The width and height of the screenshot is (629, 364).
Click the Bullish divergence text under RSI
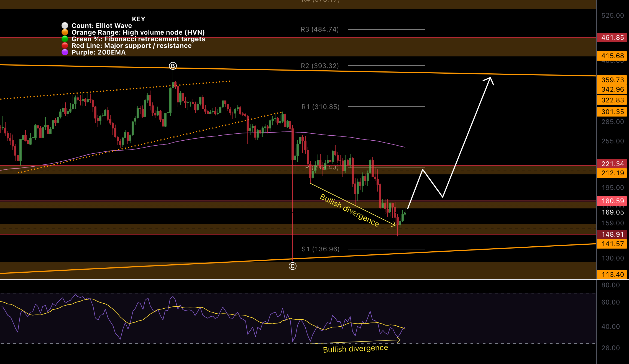(355, 349)
